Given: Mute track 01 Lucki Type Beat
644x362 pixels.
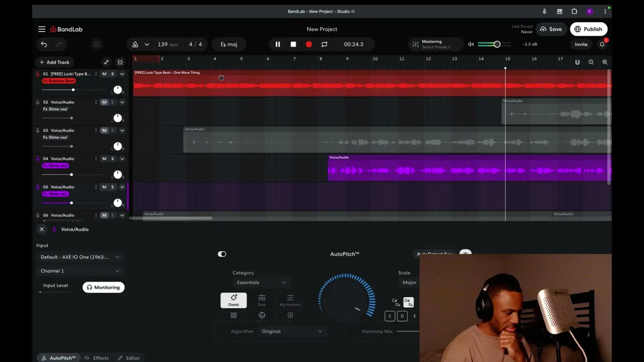Looking at the screenshot, I should [x=104, y=74].
